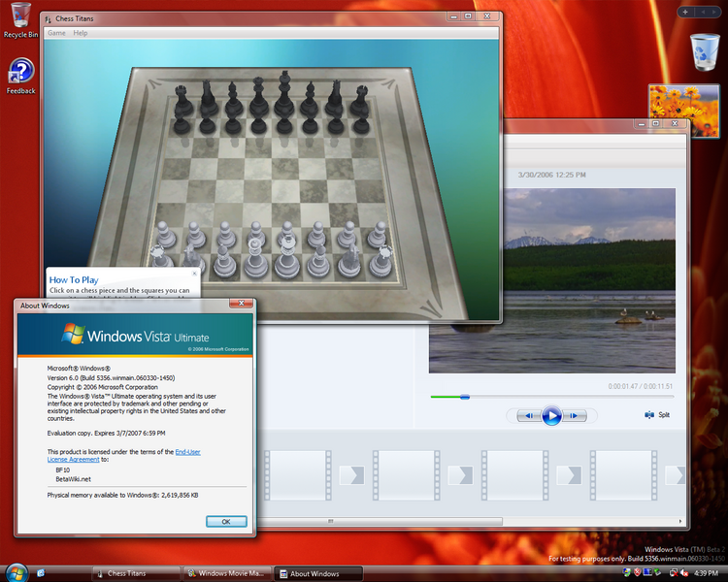Select the black queen chess piece
Viewport: 728px width, 582px height.
[258, 97]
